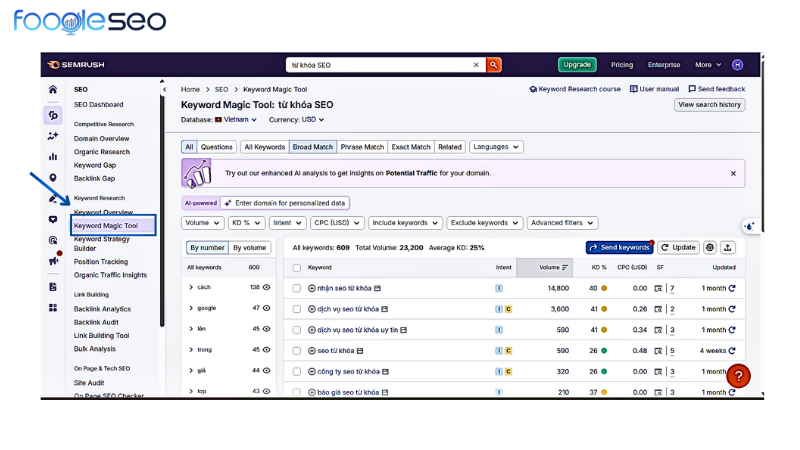Select all keywords via header checkbox
This screenshot has height=450, width=800.
pyautogui.click(x=297, y=268)
